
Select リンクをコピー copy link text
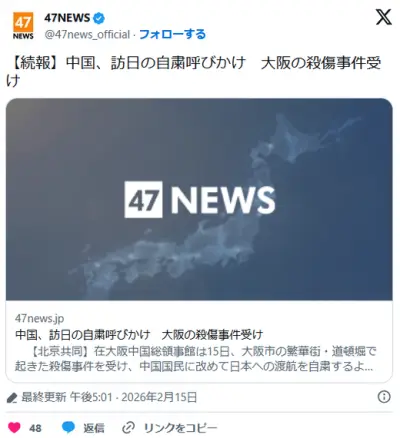point(180,428)
